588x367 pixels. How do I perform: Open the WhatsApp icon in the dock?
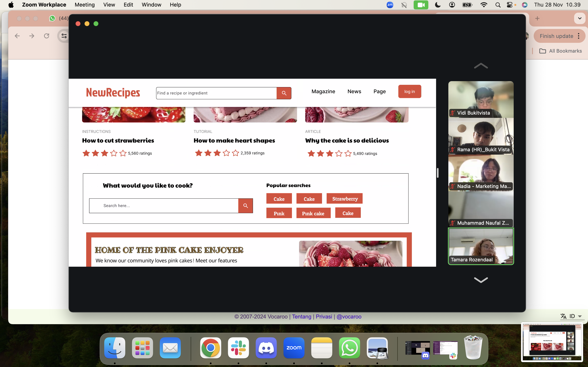(x=349, y=348)
